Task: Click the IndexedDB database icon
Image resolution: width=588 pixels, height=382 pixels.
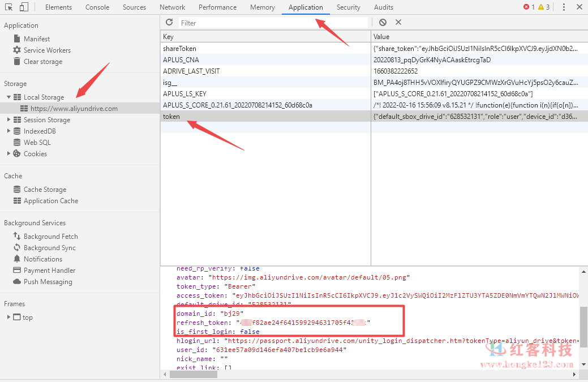Action: click(17, 131)
